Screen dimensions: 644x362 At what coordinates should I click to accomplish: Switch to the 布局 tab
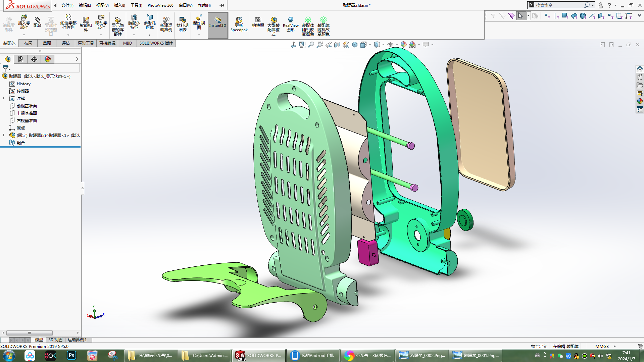pyautogui.click(x=28, y=43)
